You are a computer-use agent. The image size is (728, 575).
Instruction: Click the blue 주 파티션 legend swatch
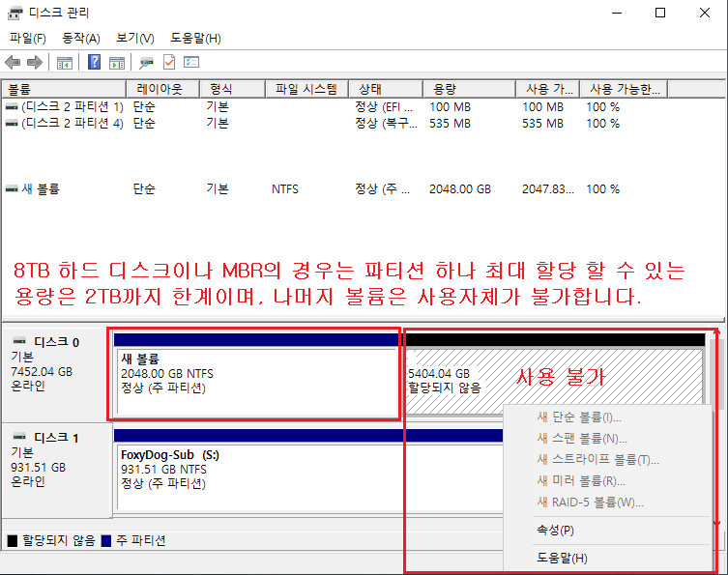(x=105, y=540)
